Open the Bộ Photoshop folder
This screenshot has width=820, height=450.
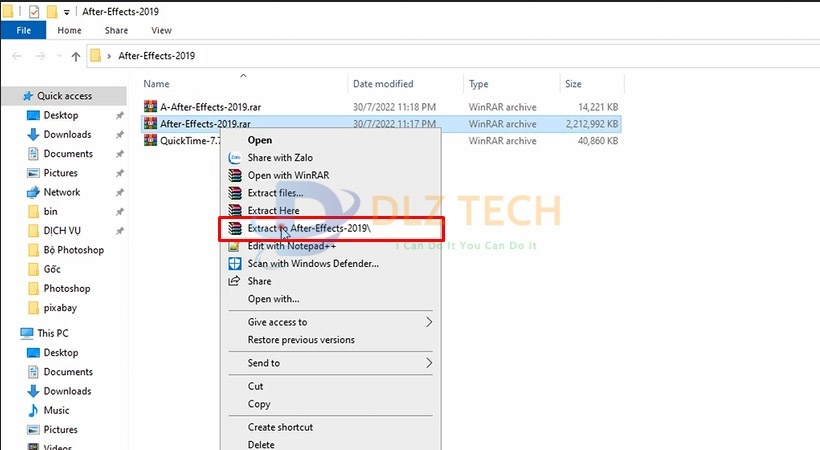click(x=74, y=250)
